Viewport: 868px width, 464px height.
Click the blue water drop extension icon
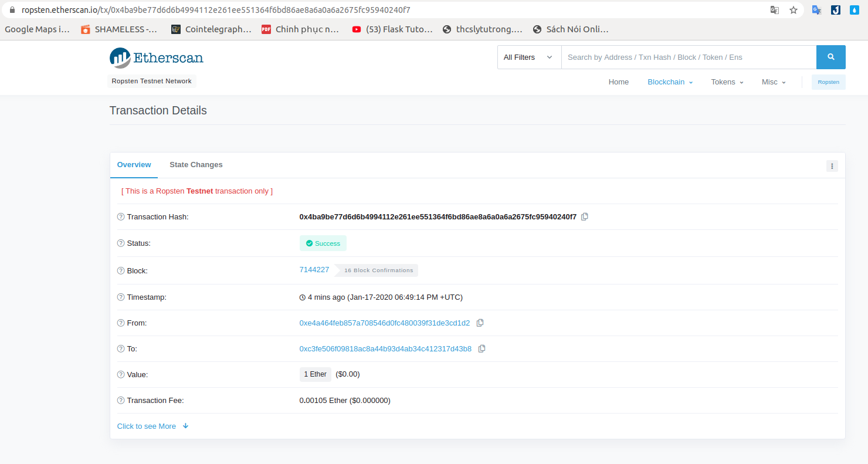tap(855, 10)
